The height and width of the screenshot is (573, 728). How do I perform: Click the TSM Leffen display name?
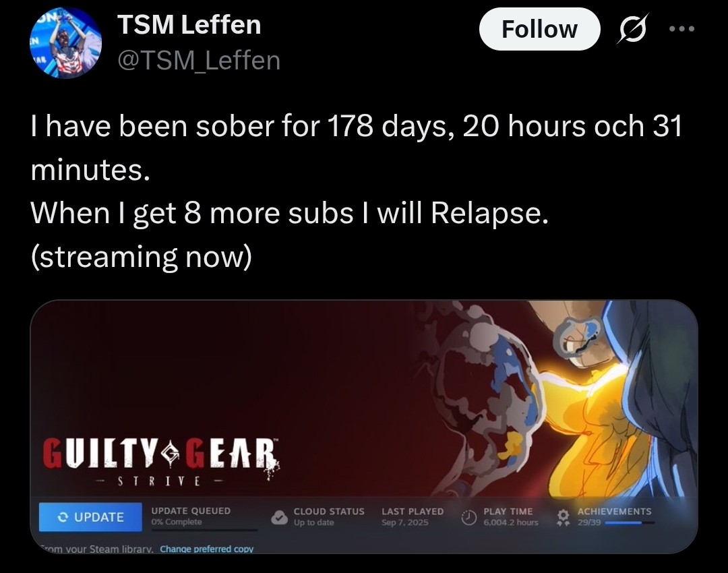189,24
